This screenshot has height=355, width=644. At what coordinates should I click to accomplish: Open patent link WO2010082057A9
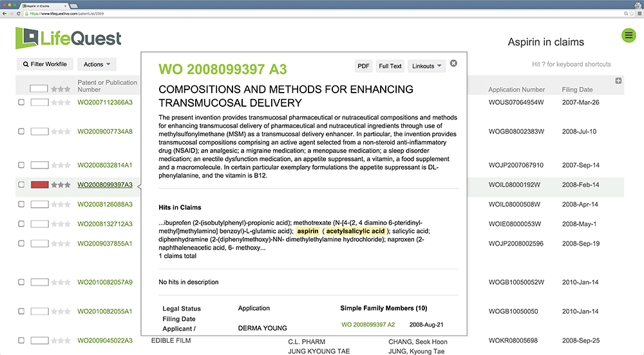105,282
